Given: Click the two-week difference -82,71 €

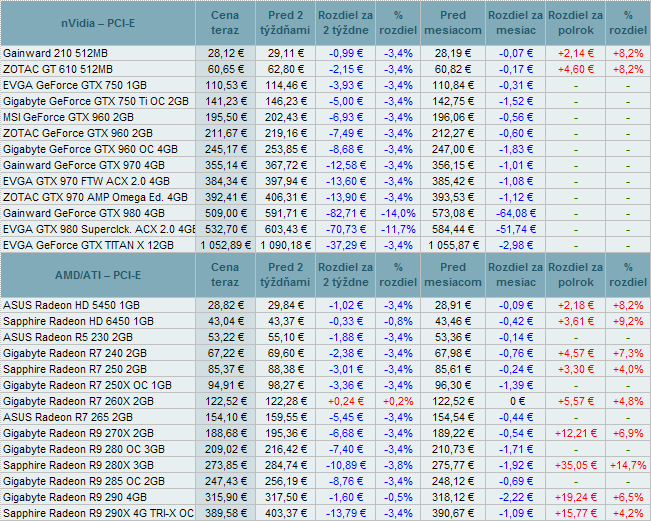Looking at the screenshot, I should (346, 213).
